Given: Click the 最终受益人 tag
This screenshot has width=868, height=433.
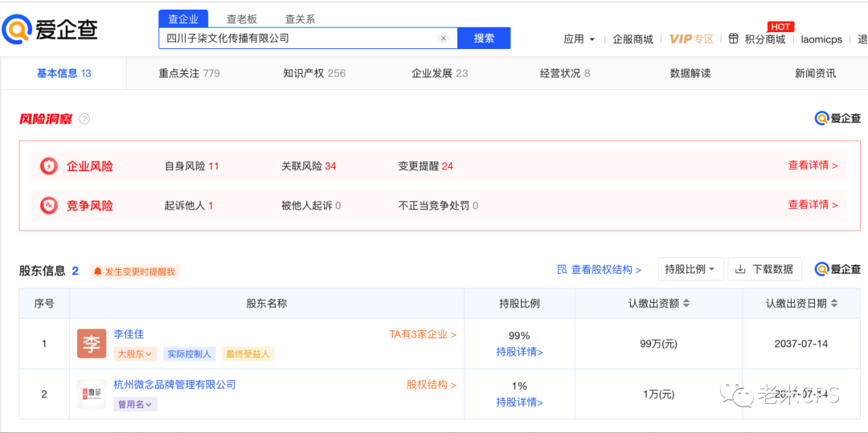Looking at the screenshot, I should (x=248, y=354).
